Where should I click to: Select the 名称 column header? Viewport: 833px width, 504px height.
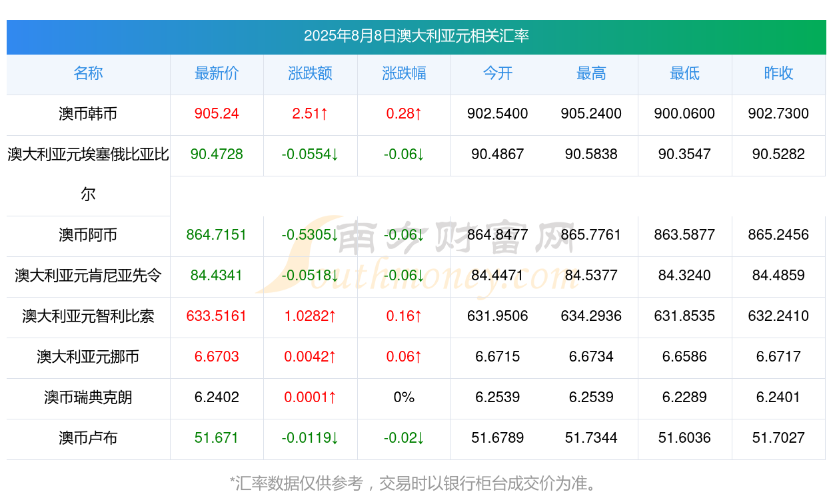(x=88, y=73)
